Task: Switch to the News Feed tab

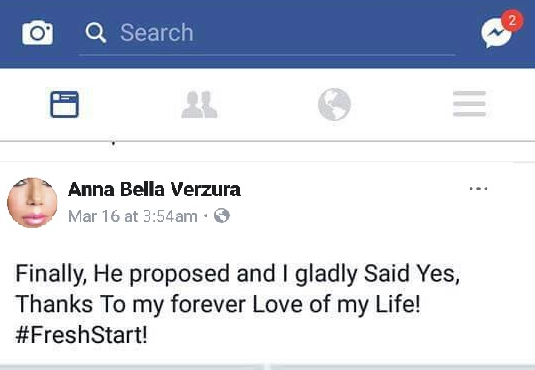Action: 64,104
